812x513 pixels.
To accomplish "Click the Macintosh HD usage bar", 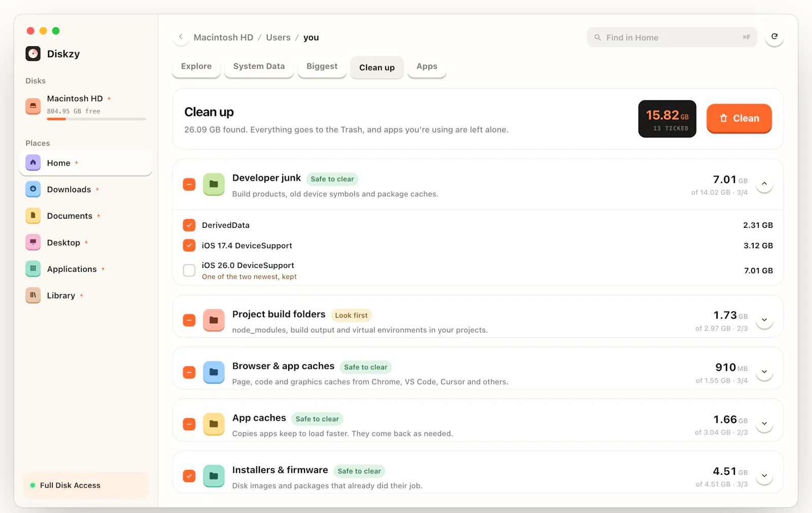I will 96,119.
